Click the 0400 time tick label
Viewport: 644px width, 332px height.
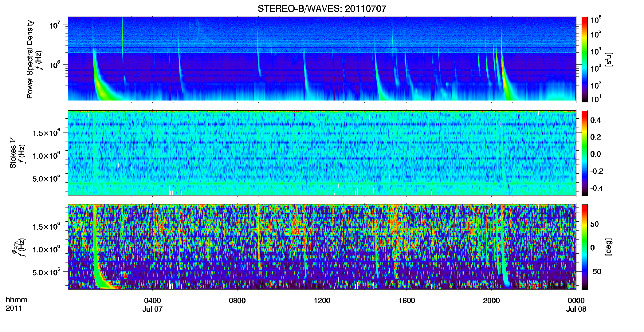pos(152,301)
